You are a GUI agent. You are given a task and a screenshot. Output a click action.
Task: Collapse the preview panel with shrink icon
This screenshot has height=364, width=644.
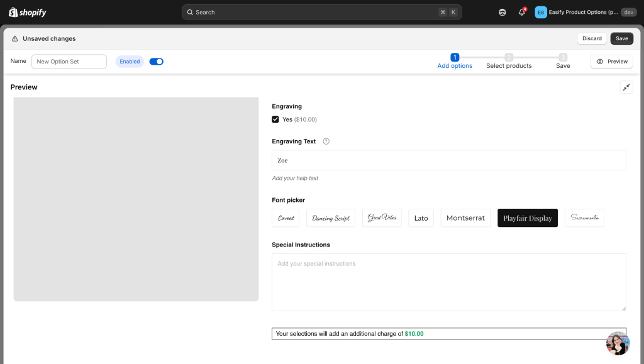626,87
